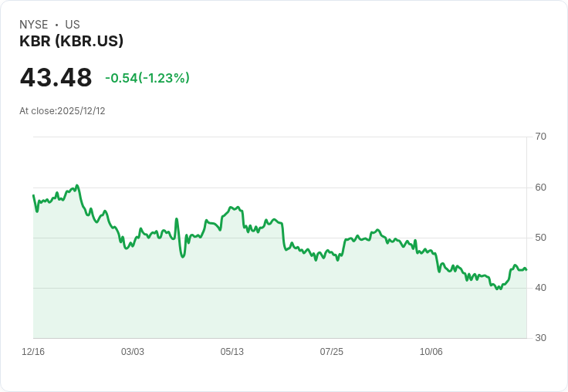The width and height of the screenshot is (568, 392).
Task: Click the KBR (KBR.US) stock title
Action: (71, 41)
